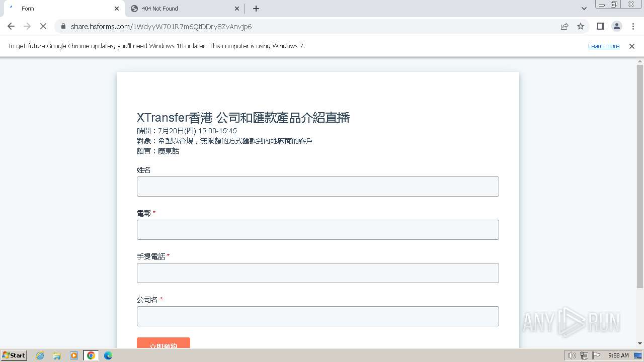
Task: Open the profile account icon
Action: point(616,26)
